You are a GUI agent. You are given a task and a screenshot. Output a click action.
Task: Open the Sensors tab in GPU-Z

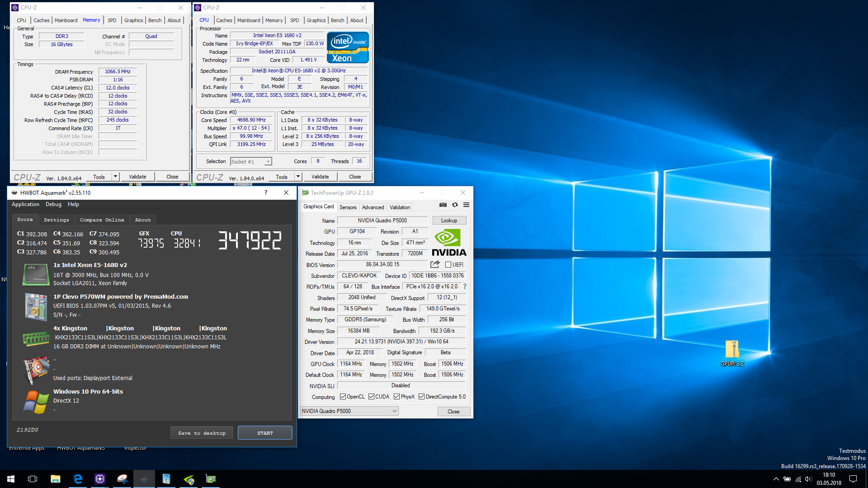pyautogui.click(x=348, y=207)
